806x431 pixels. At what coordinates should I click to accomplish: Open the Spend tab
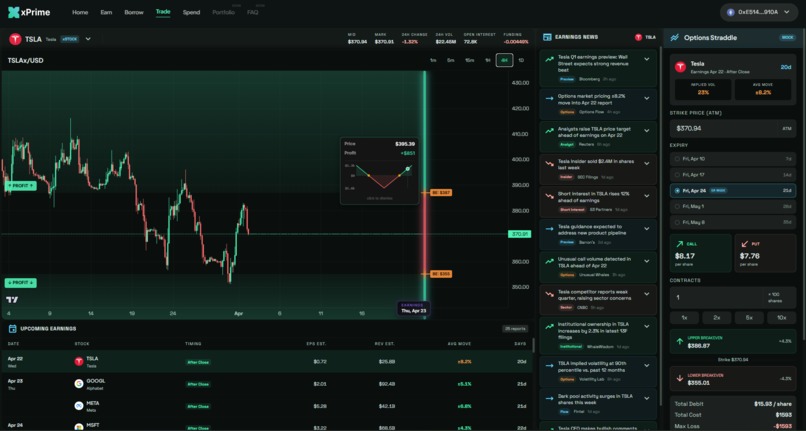[x=191, y=12]
